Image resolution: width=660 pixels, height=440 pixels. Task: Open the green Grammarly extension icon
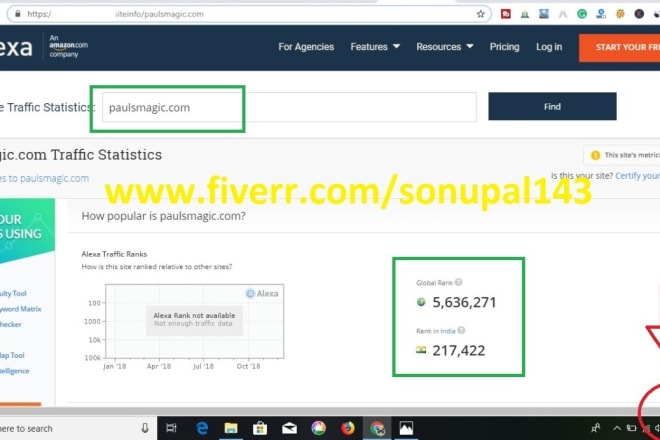click(582, 14)
